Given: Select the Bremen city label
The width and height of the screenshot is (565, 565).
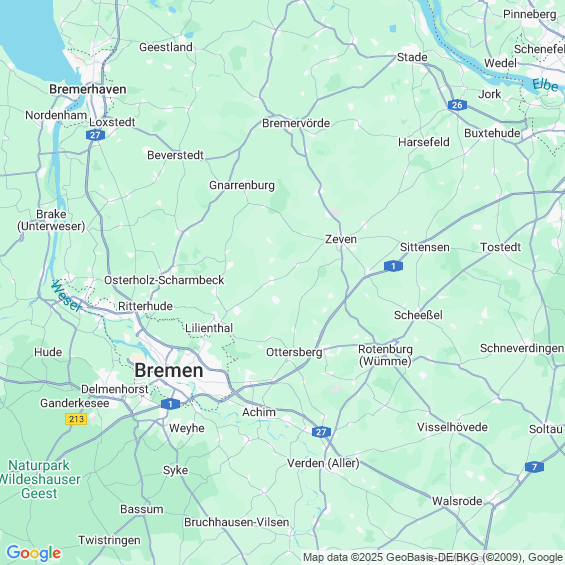Looking at the screenshot, I should pos(169,370).
